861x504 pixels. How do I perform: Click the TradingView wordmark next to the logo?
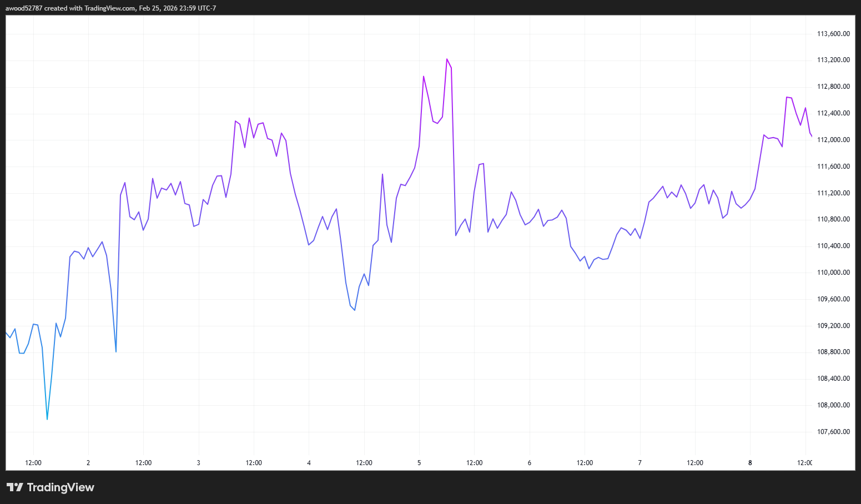tap(61, 487)
